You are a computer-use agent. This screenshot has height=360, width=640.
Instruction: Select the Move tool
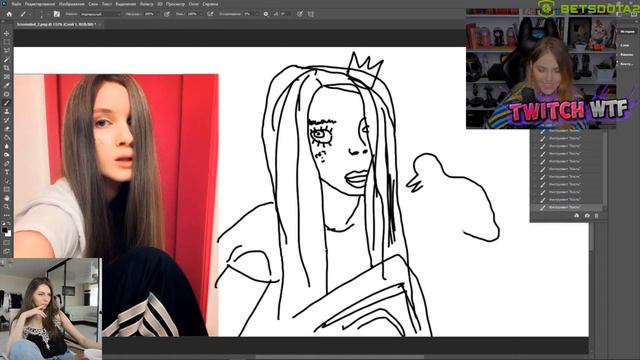(7, 33)
